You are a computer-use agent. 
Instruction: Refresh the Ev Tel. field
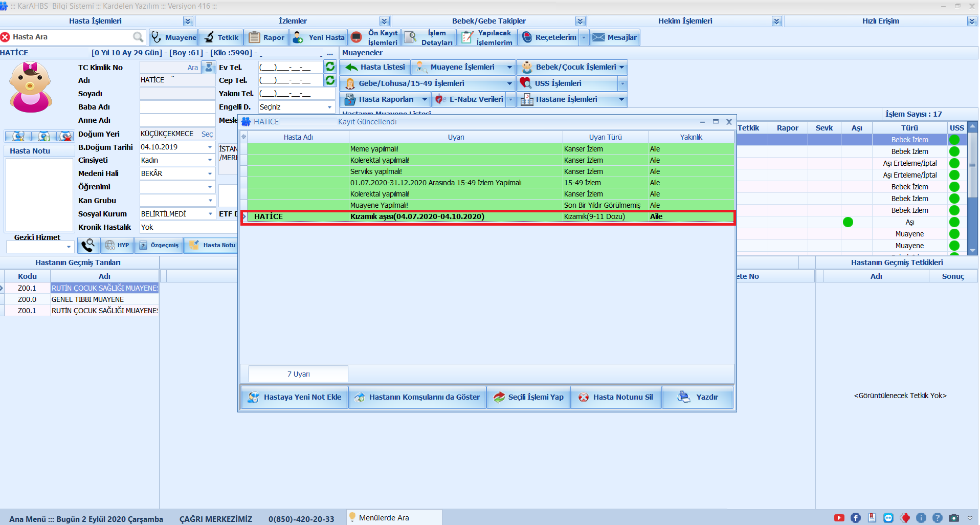point(330,67)
